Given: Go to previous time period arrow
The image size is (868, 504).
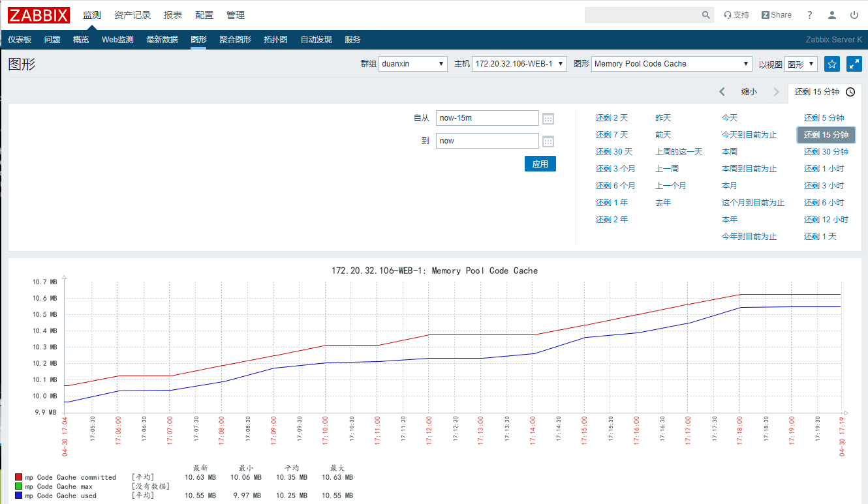Looking at the screenshot, I should 722,92.
